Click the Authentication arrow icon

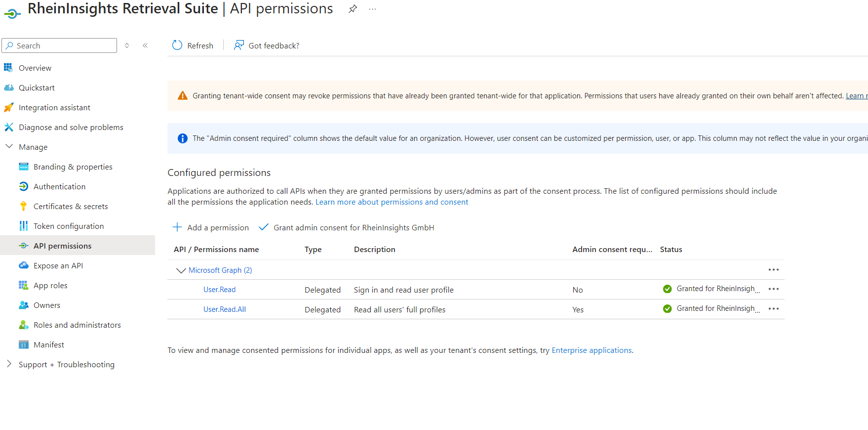(23, 186)
